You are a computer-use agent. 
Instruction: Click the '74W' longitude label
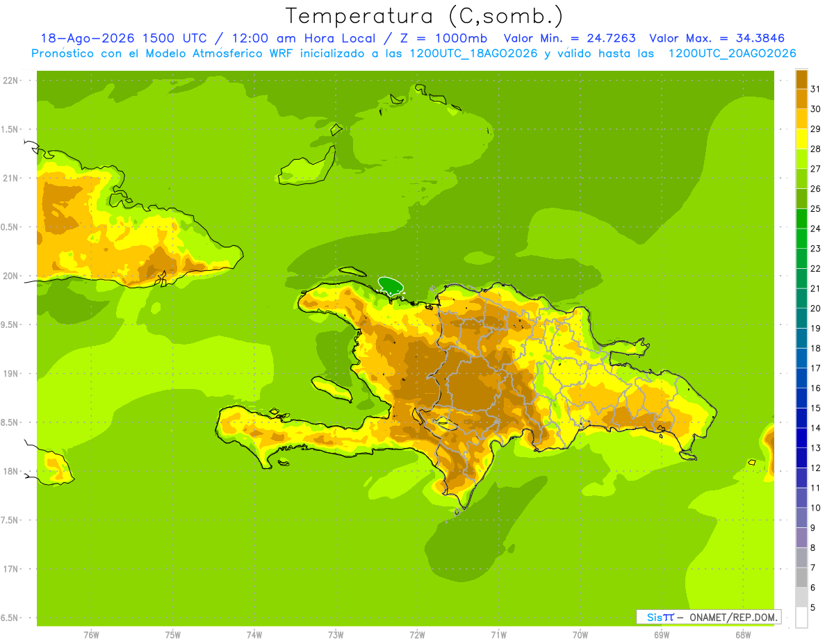click(254, 635)
